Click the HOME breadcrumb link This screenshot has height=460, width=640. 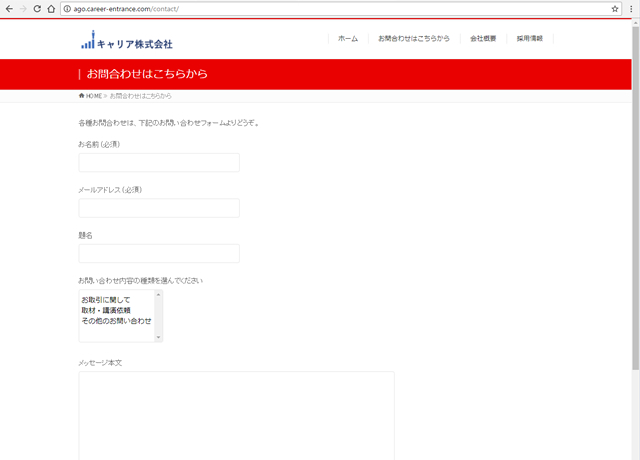tap(93, 96)
